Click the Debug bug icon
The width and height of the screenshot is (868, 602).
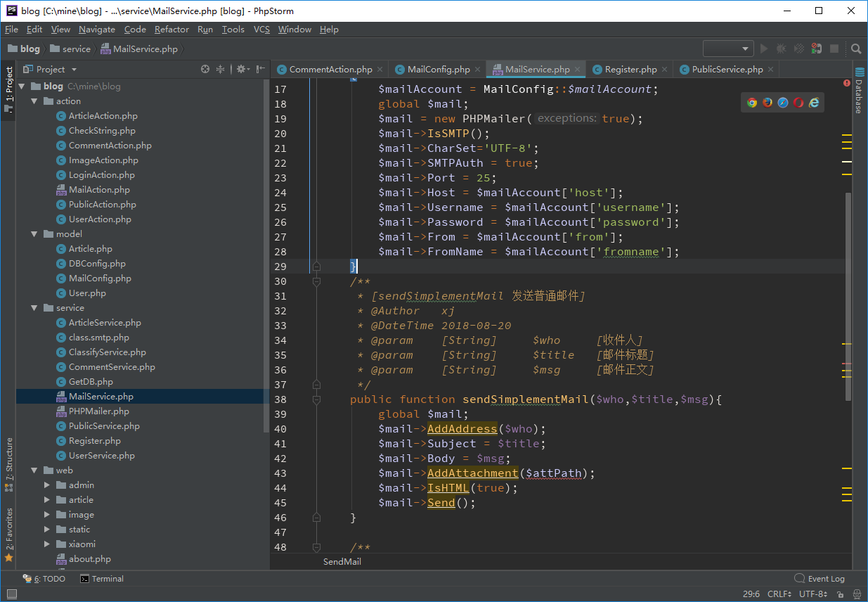point(782,49)
